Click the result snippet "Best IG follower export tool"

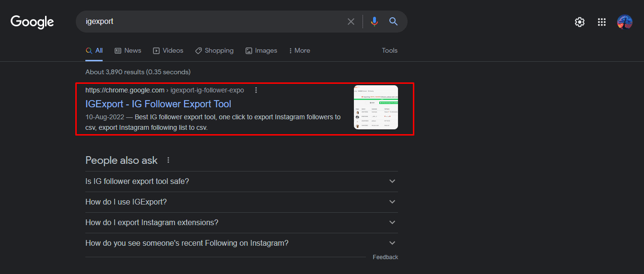(x=213, y=122)
